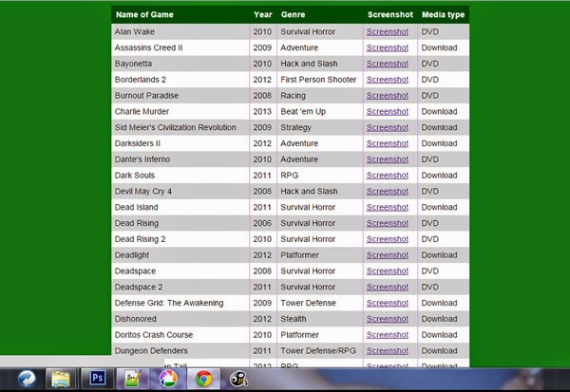Click the 'Genre' column header
This screenshot has width=570, height=392.
point(293,15)
